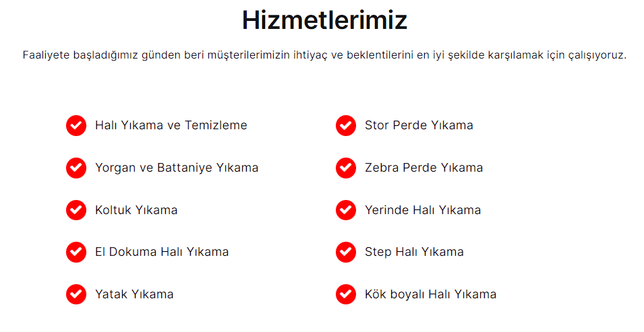Click the check icon beside Kök boyalı Halı Yıkama
The image size is (644, 332).
[x=346, y=294]
